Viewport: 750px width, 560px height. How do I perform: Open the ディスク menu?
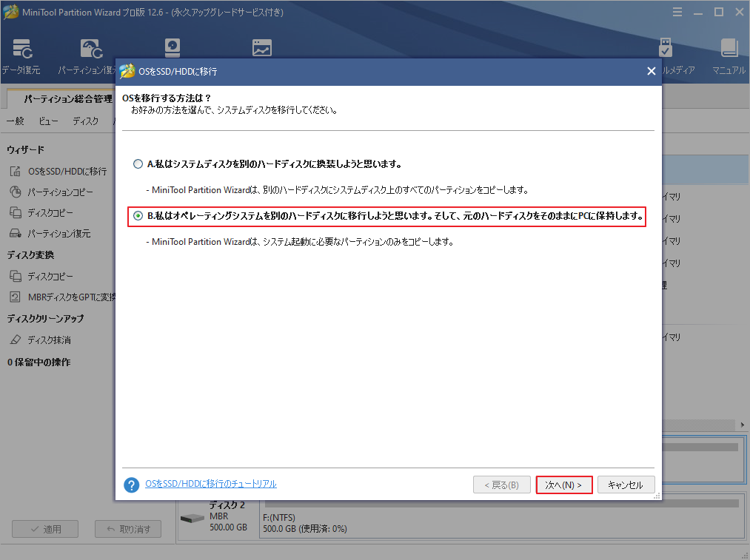(85, 121)
